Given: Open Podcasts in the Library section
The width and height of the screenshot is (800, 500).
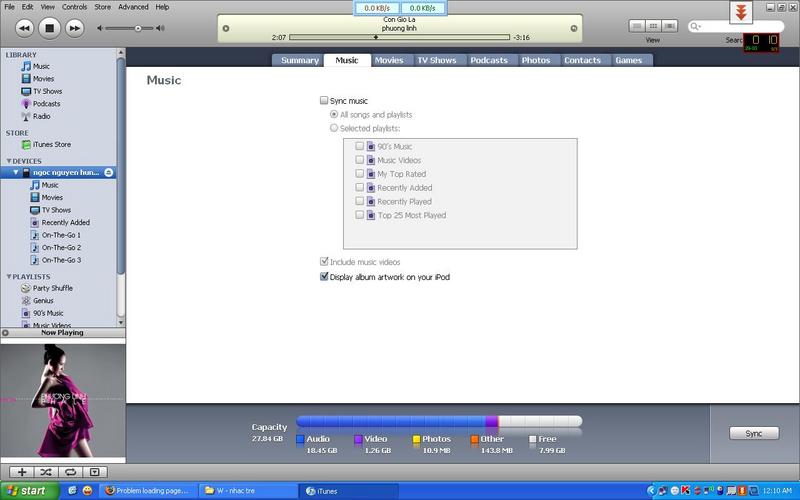Looking at the screenshot, I should 46,104.
